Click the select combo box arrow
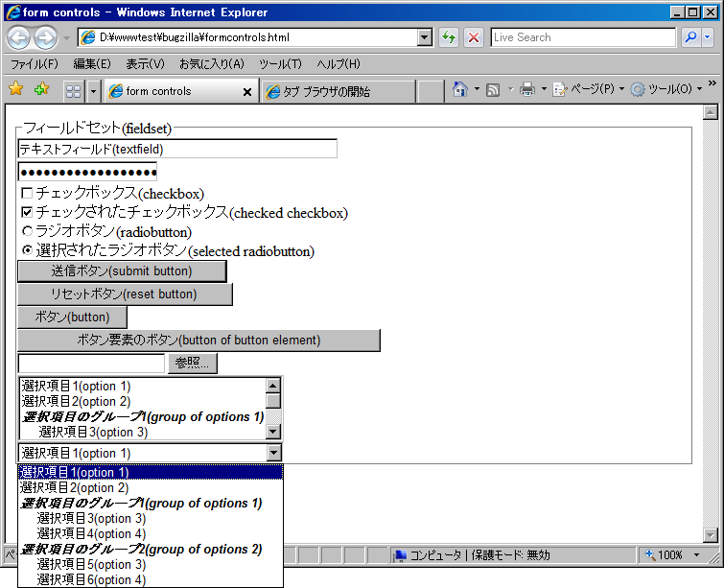 point(273,453)
